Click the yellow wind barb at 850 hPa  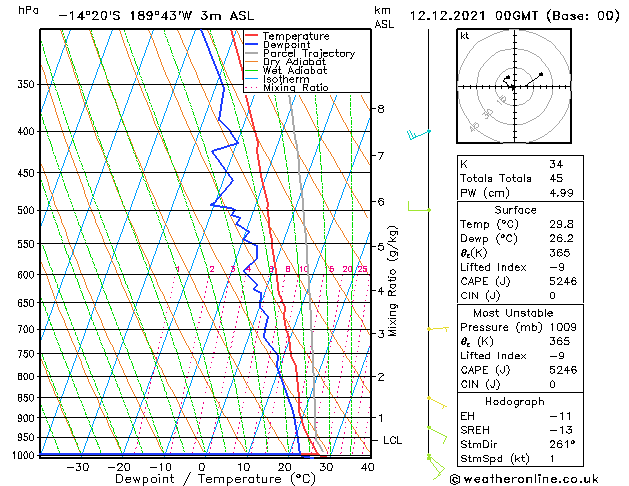[x=437, y=403]
